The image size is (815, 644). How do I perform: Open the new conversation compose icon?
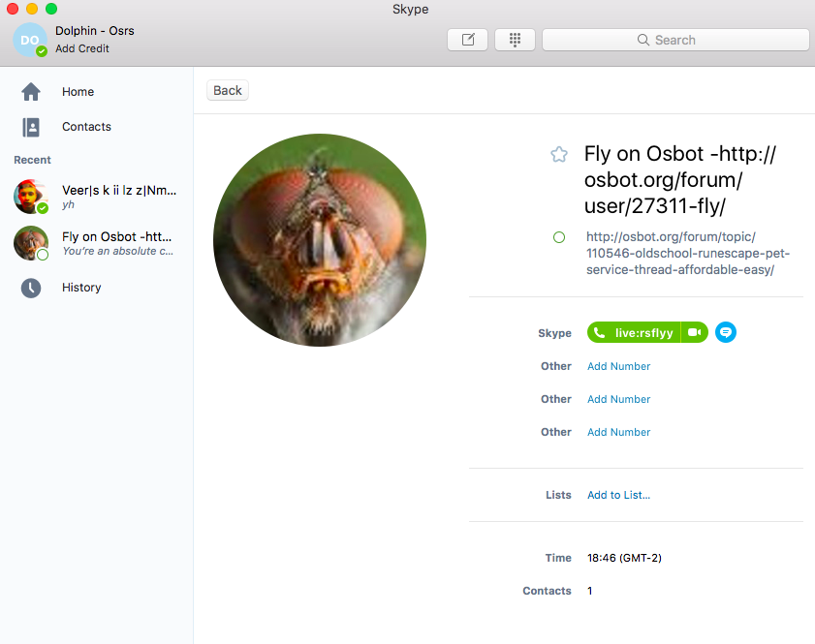467,40
